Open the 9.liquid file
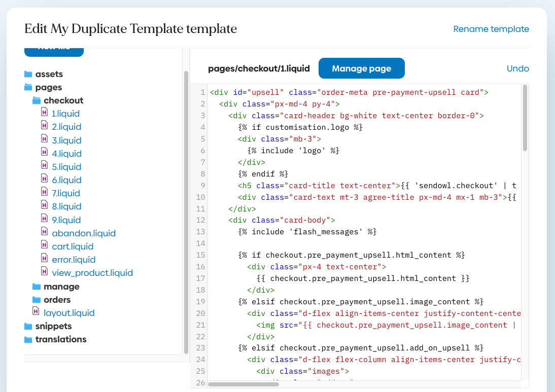 point(66,220)
